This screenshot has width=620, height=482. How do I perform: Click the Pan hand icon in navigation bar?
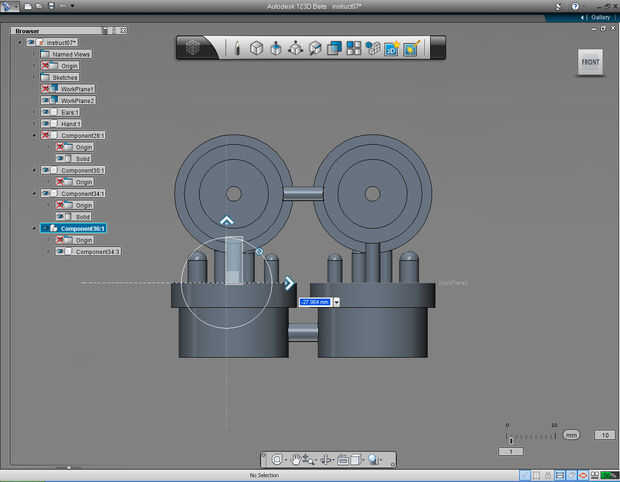(x=296, y=459)
